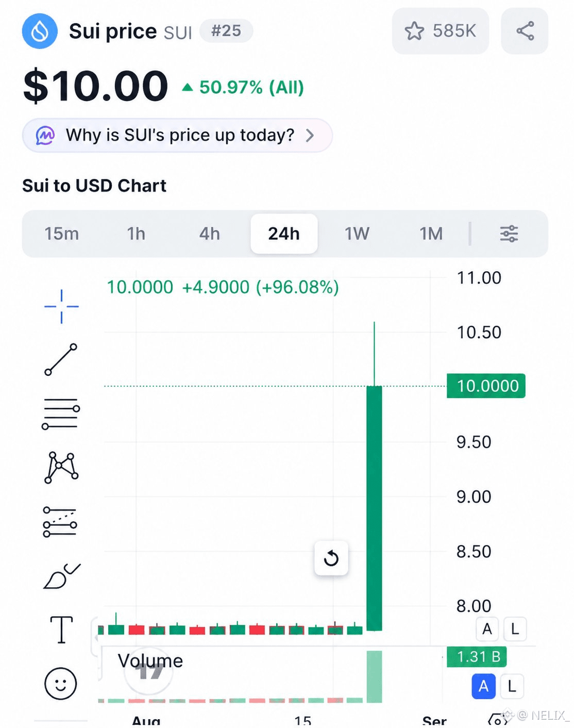Viewport: 574px width, 728px height.
Task: Toggle log scale L on price axis
Action: 515,629
